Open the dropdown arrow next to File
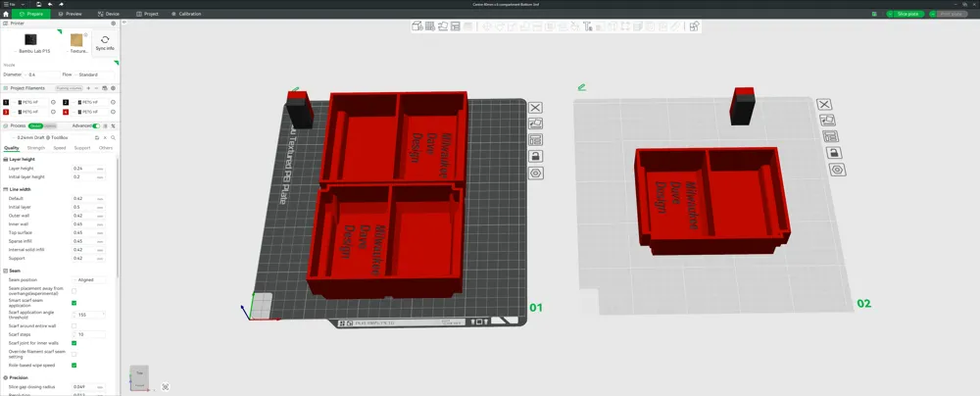The height and width of the screenshot is (396, 980). click(24, 4)
